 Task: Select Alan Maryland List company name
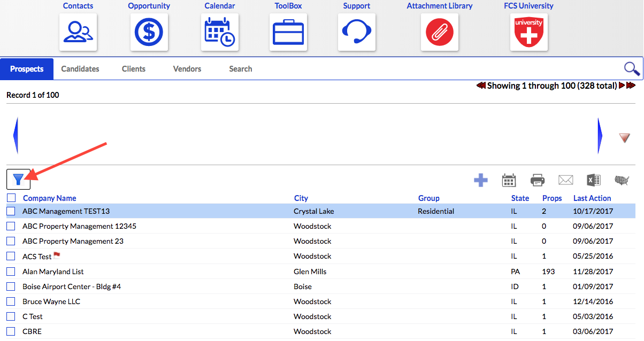coord(53,272)
